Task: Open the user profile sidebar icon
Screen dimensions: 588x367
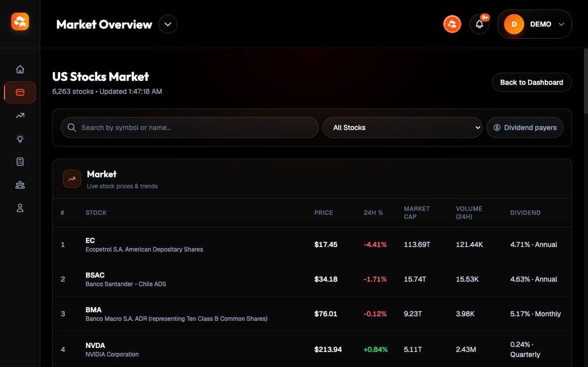Action: tap(20, 208)
